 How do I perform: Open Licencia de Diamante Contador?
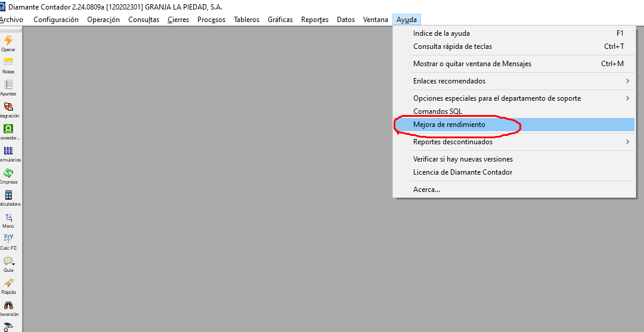pyautogui.click(x=514, y=172)
